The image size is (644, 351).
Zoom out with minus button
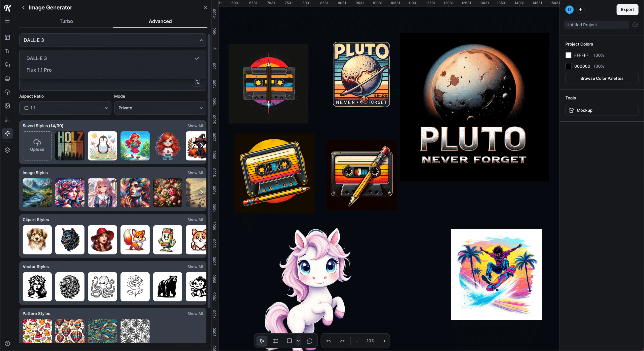tap(356, 341)
